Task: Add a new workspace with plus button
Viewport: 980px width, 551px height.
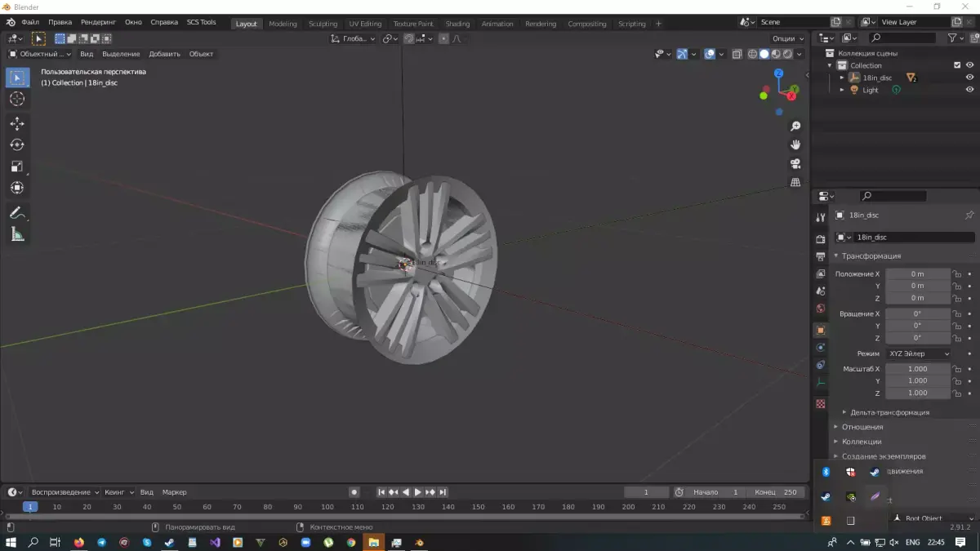Action: (x=658, y=24)
